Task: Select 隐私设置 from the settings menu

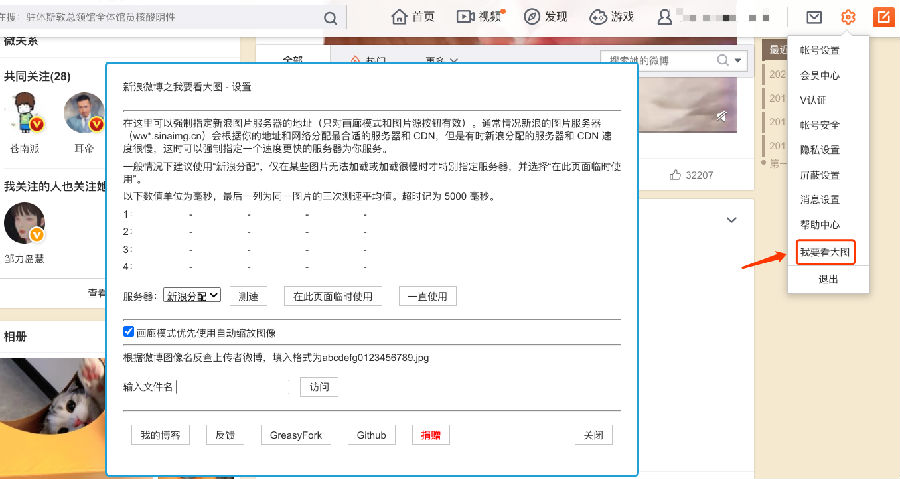Action: tap(819, 150)
